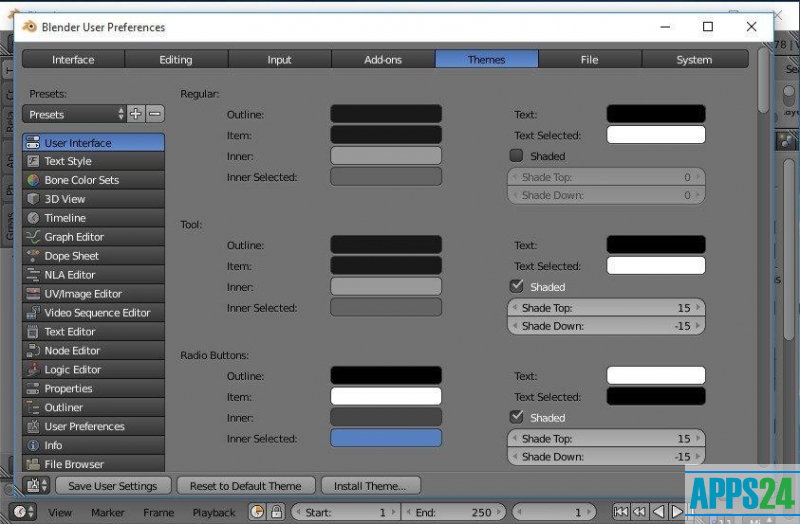This screenshot has width=800, height=524.
Task: Select the Info icon in list
Action: pyautogui.click(x=33, y=445)
